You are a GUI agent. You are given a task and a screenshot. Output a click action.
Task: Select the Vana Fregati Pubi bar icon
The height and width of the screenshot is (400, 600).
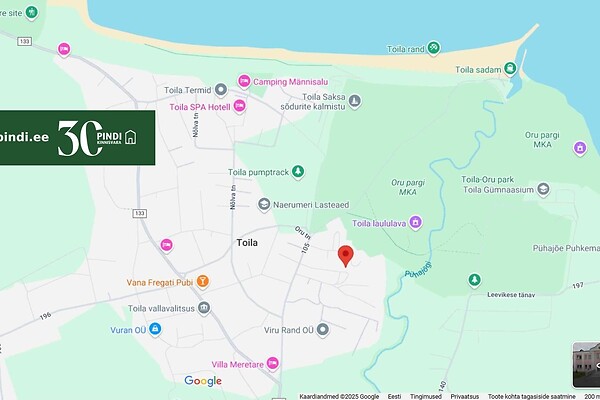[x=202, y=282]
